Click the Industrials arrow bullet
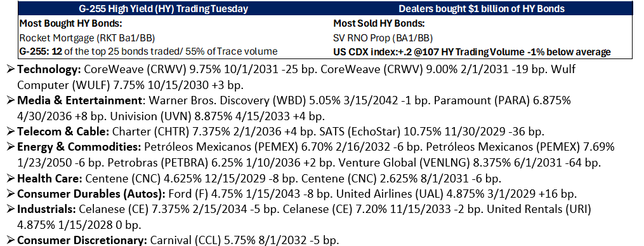 pyautogui.click(x=10, y=209)
